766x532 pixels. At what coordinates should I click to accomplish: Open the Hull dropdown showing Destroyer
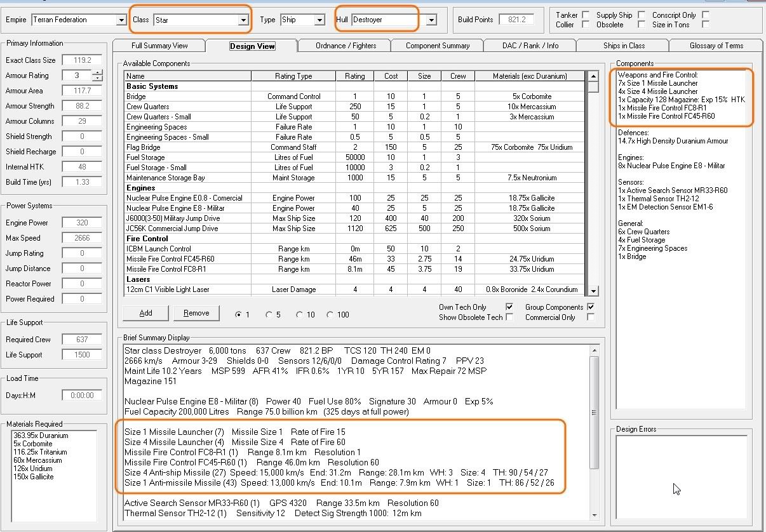point(431,20)
